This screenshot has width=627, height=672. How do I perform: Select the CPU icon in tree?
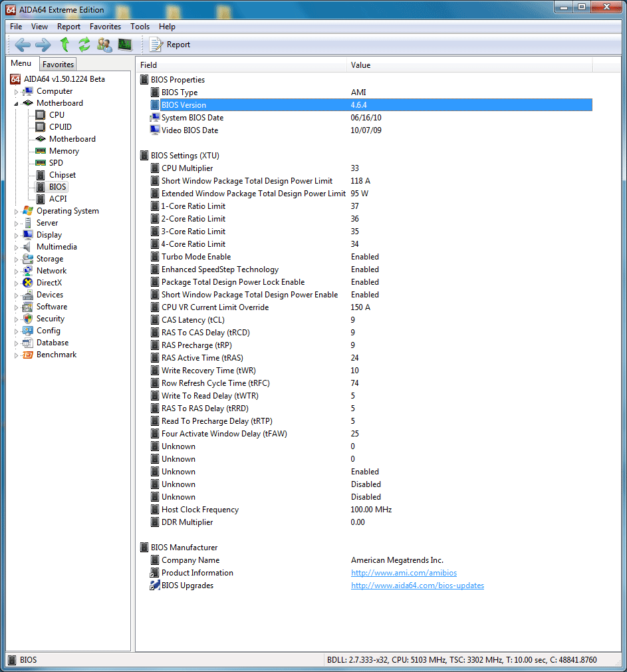(41, 115)
